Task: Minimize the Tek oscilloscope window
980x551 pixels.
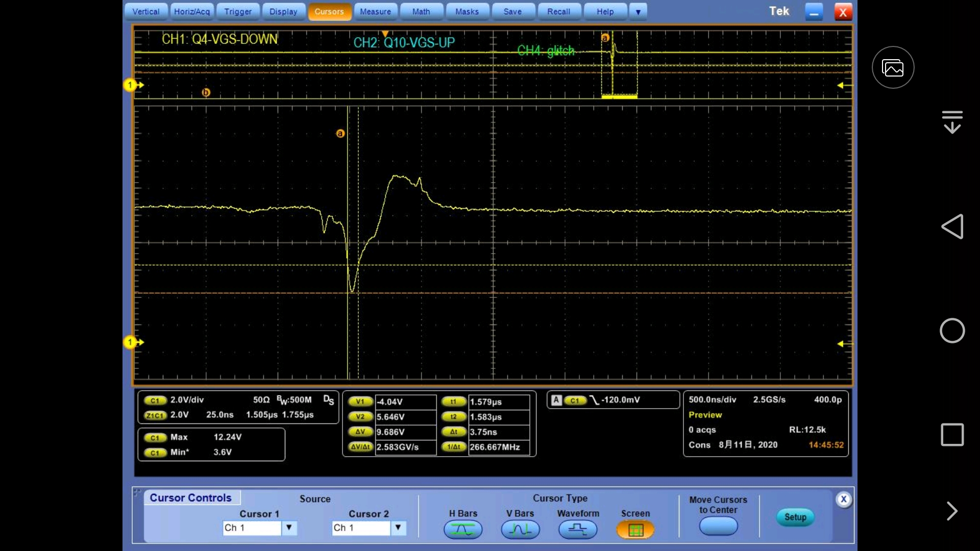Action: [814, 12]
